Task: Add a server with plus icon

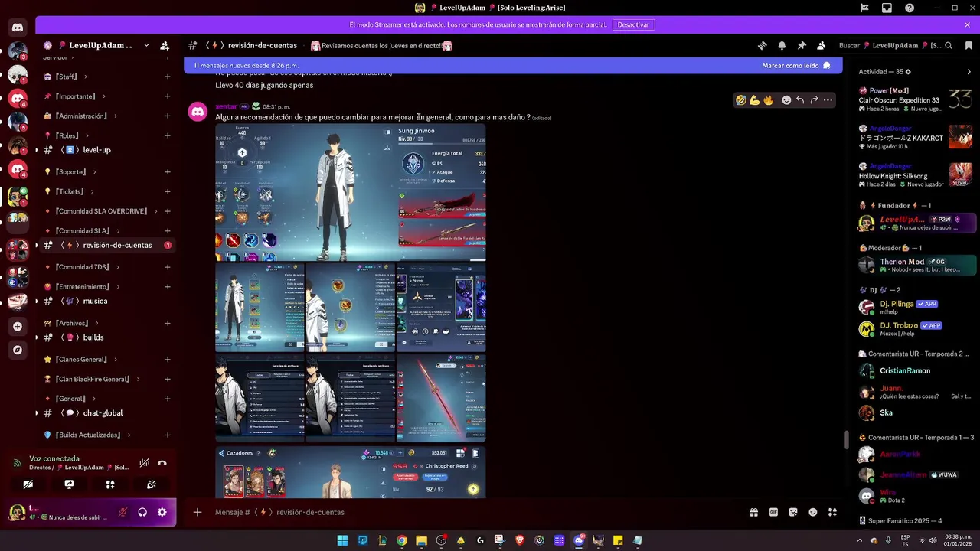Action: coord(17,326)
